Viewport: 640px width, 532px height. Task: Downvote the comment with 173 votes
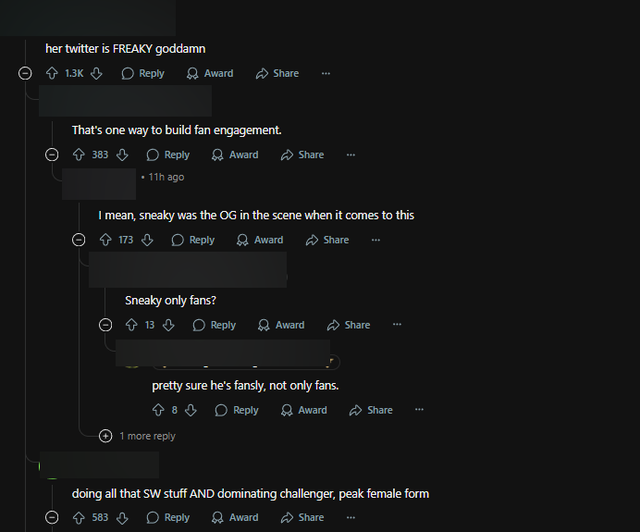pyautogui.click(x=147, y=240)
